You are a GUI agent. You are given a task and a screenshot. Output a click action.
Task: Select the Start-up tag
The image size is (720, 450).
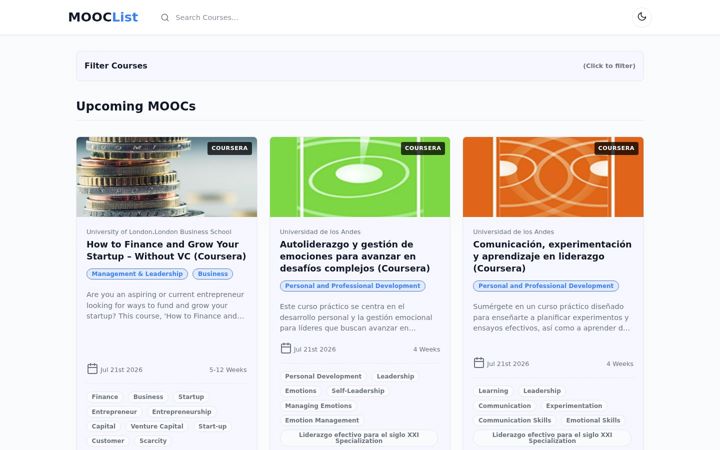pos(212,426)
